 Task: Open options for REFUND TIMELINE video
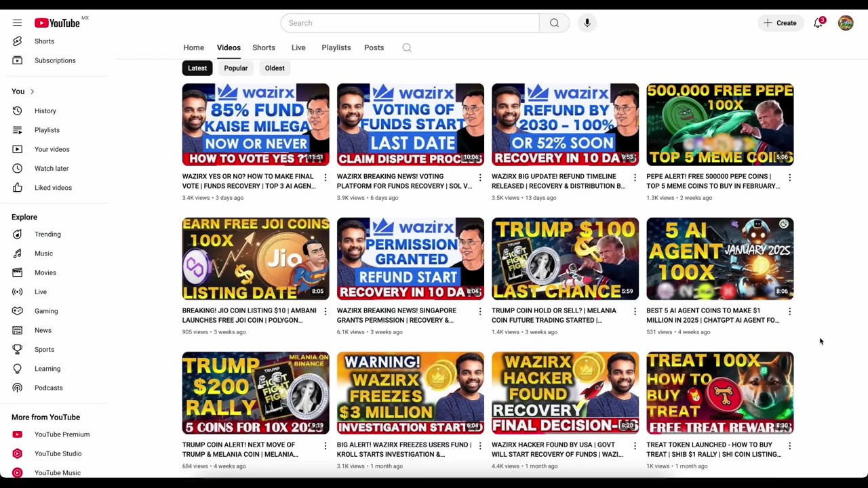click(635, 178)
